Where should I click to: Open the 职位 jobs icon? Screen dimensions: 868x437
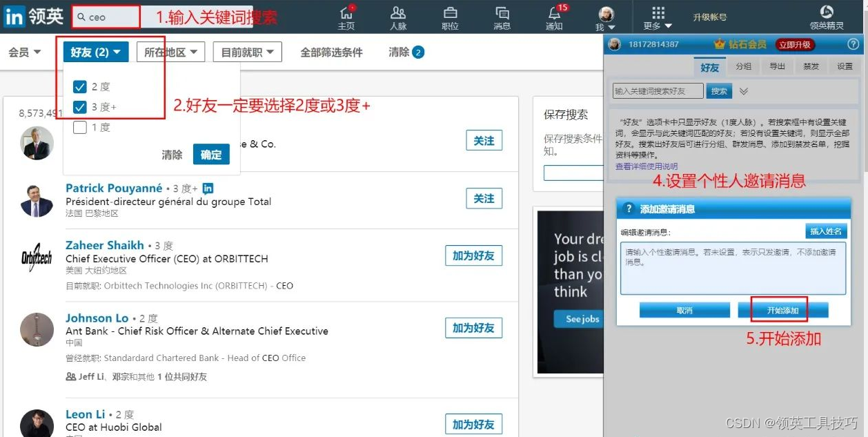pos(450,18)
